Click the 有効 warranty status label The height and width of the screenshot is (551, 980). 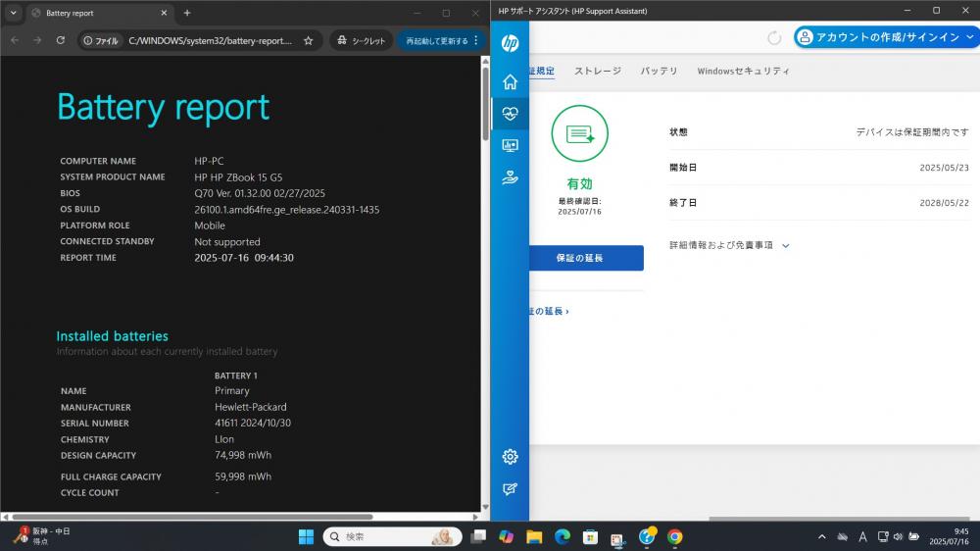(x=579, y=184)
